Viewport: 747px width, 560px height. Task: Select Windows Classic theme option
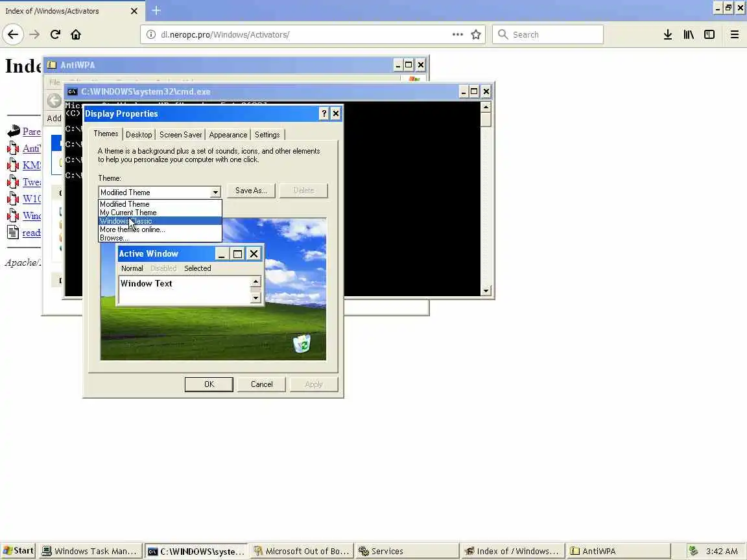[160, 221]
